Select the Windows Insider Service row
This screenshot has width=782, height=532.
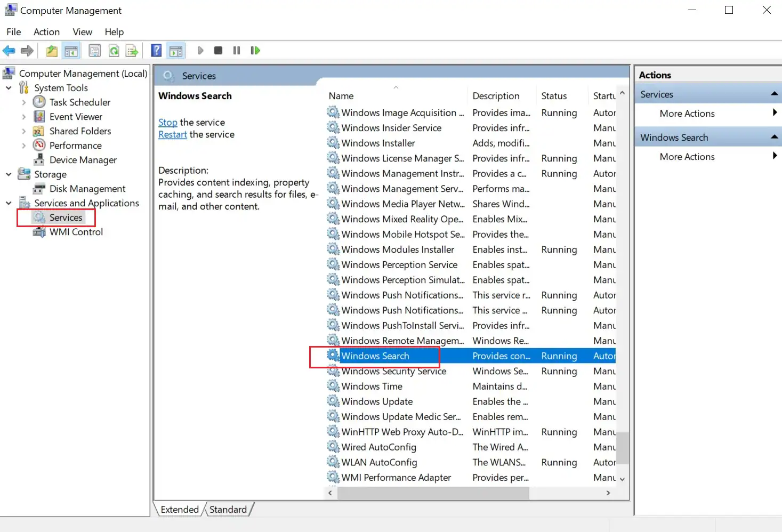[471, 128]
